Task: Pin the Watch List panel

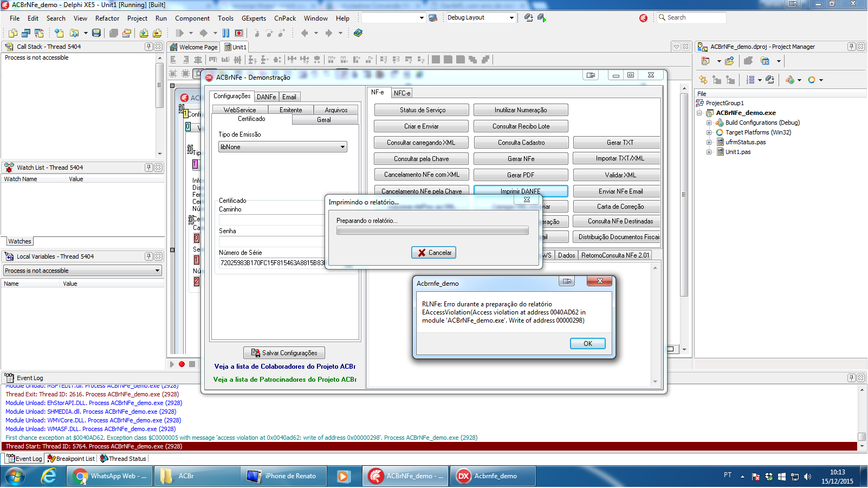Action: click(x=149, y=168)
